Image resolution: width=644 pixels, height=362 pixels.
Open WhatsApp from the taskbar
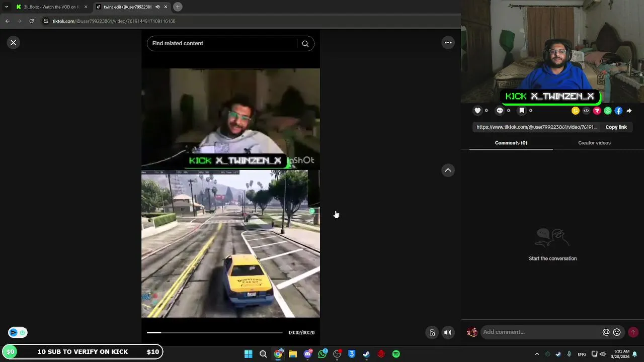[322, 354]
